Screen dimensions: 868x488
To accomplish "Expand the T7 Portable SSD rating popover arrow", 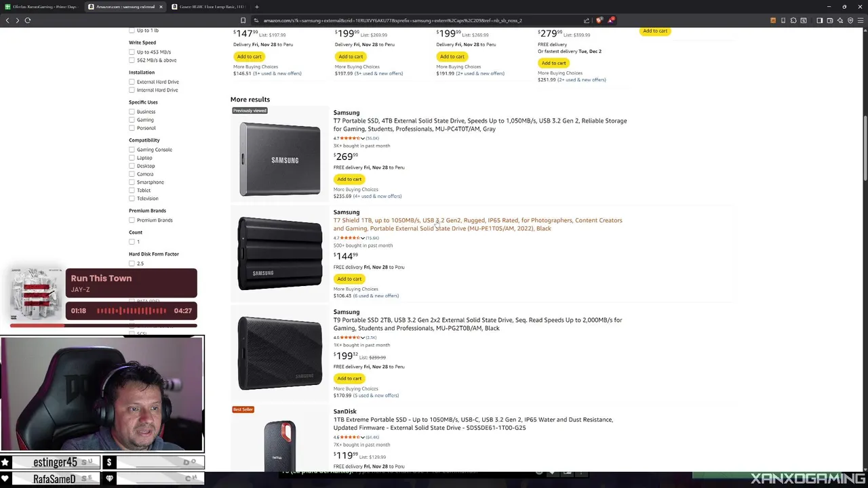I will [363, 138].
